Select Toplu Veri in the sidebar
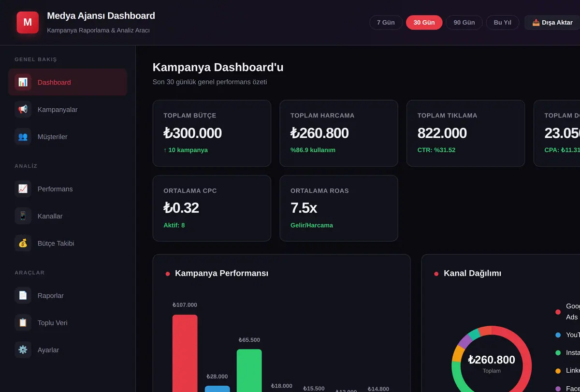 [68, 322]
